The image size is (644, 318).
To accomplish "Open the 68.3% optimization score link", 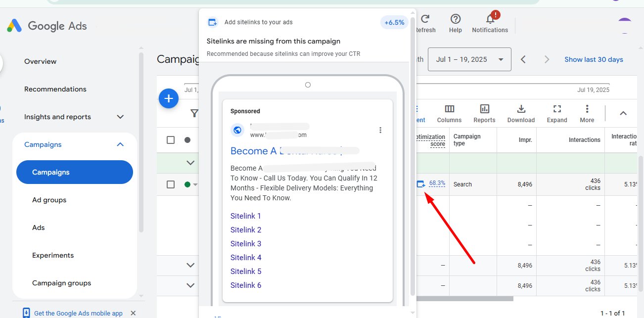I will click(436, 183).
